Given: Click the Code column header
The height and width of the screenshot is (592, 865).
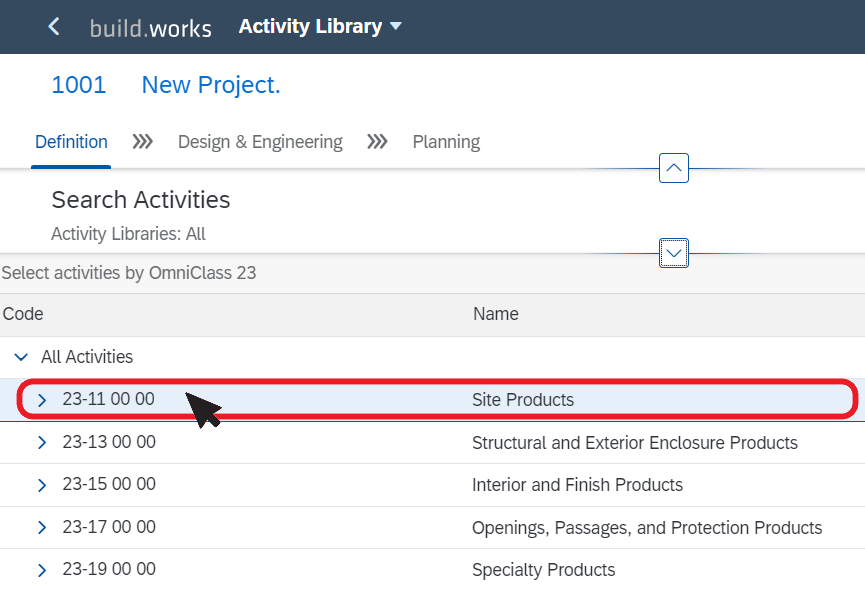Looking at the screenshot, I should [23, 314].
